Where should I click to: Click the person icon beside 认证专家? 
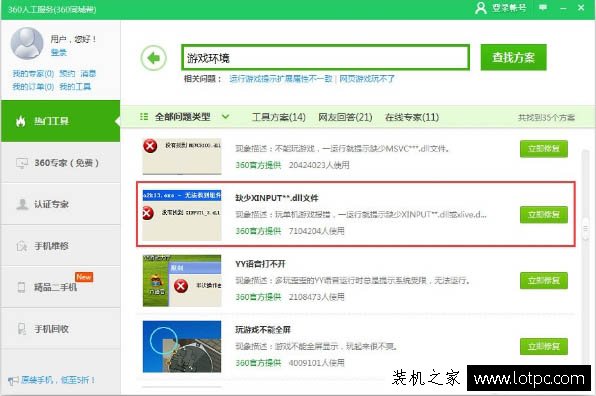(x=22, y=204)
